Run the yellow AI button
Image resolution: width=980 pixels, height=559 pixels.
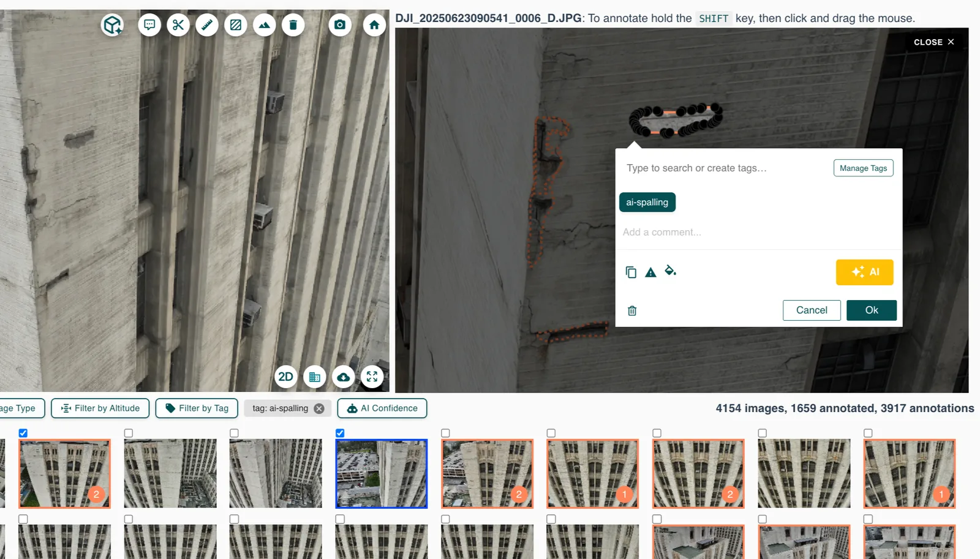coord(864,272)
